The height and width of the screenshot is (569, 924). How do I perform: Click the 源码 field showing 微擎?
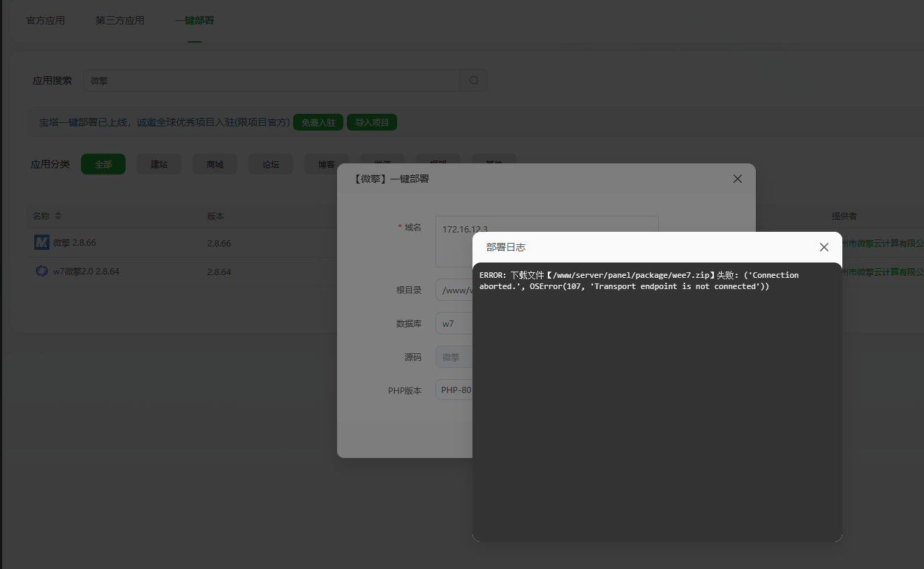pos(454,357)
